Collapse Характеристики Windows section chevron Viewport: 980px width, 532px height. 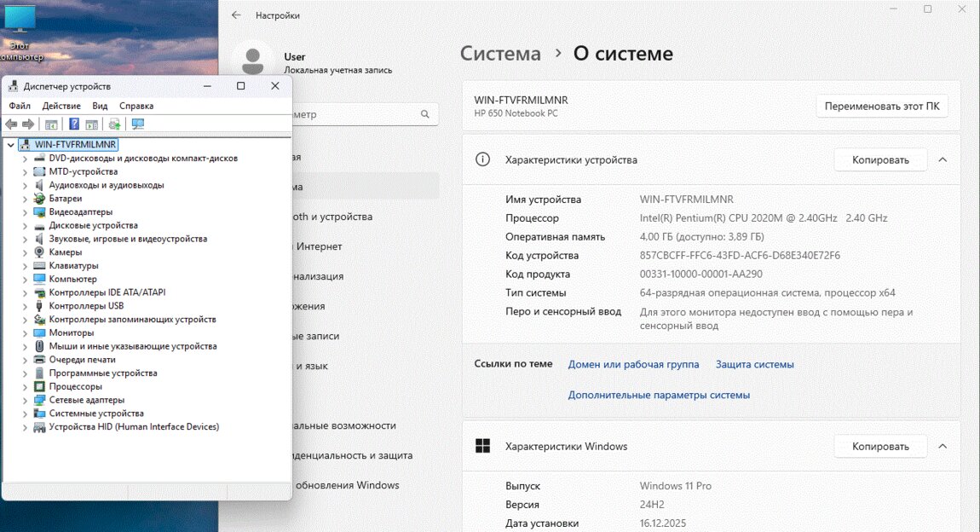[943, 446]
